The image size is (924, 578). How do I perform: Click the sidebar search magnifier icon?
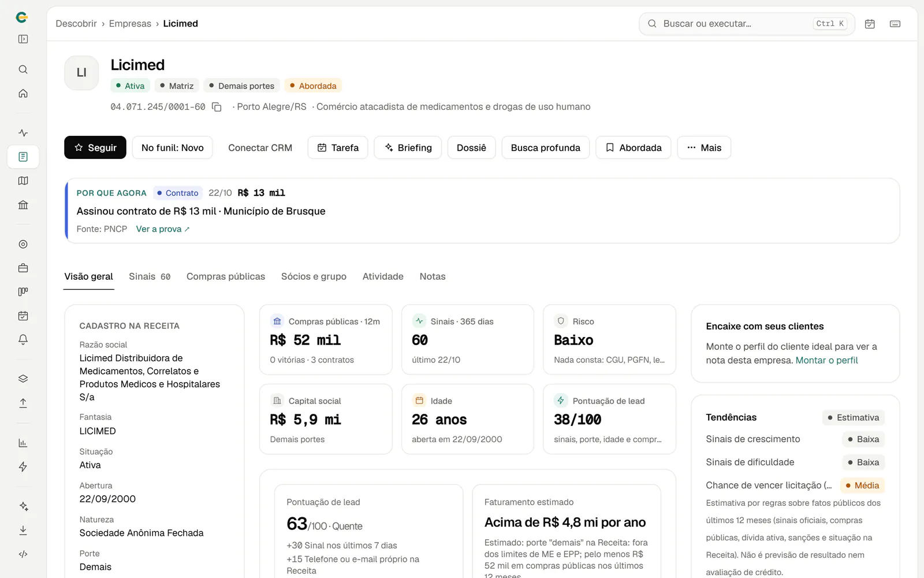(x=23, y=69)
